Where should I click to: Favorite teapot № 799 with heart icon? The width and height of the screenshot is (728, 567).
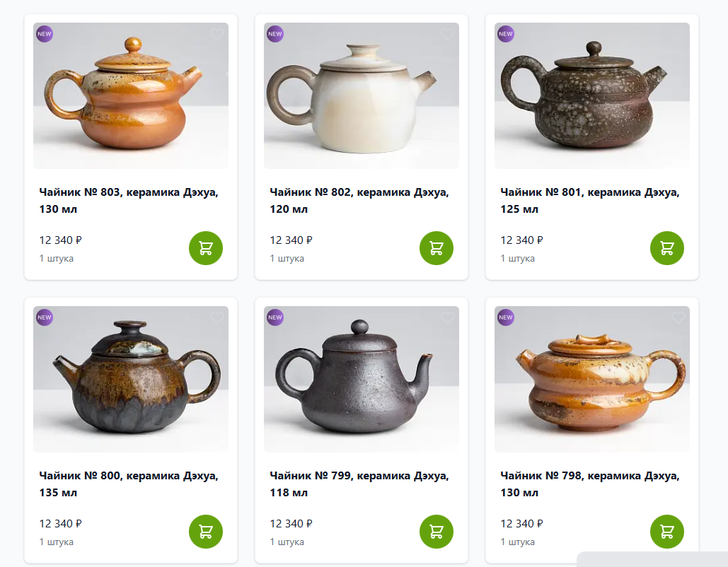pyautogui.click(x=448, y=317)
